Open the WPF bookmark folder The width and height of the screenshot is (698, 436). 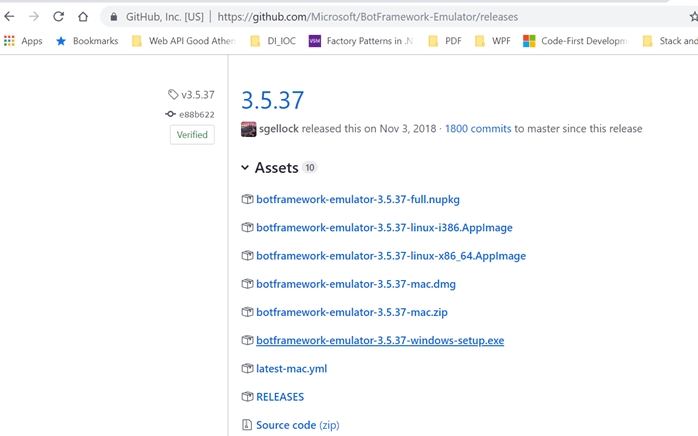[492, 41]
